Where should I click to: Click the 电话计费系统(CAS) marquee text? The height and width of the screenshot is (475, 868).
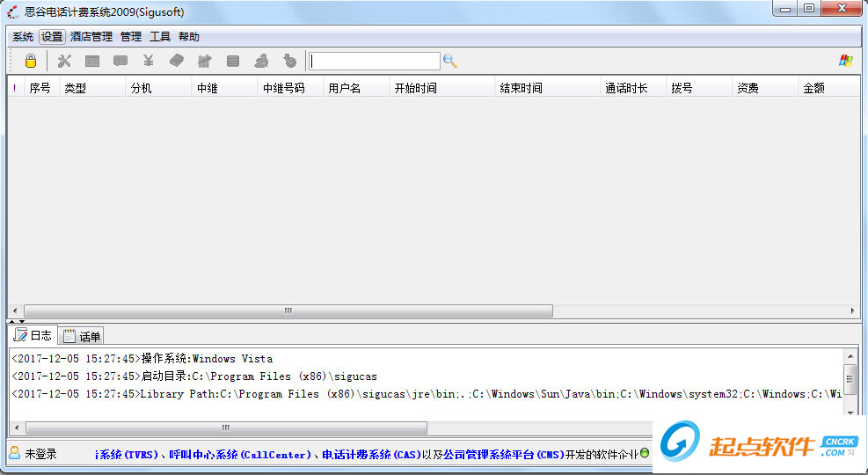[371, 455]
